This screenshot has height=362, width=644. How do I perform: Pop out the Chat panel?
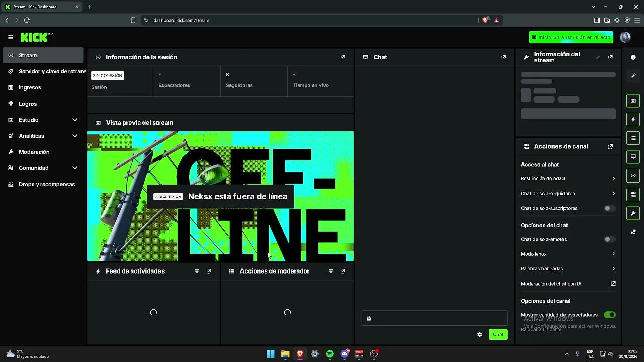point(503,57)
